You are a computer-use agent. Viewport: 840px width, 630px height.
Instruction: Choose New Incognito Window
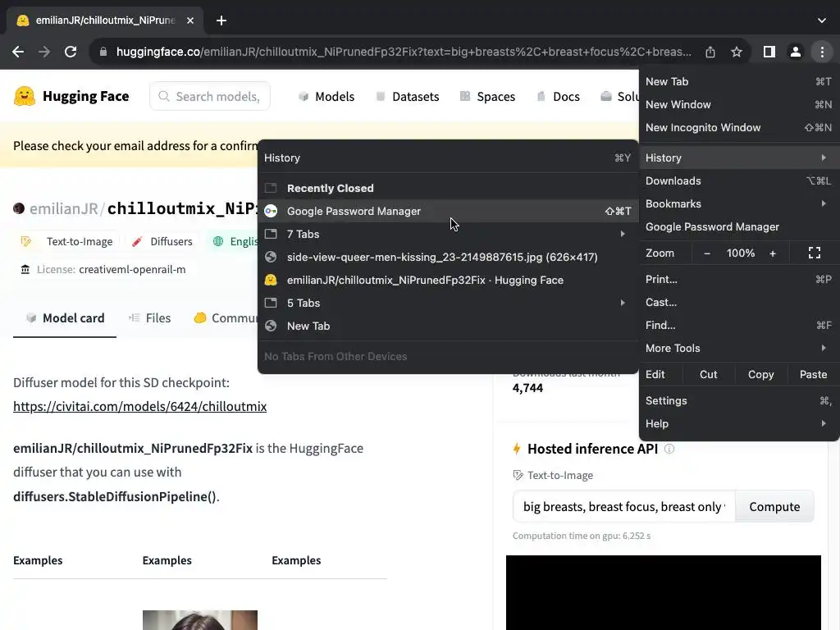[x=739, y=127]
